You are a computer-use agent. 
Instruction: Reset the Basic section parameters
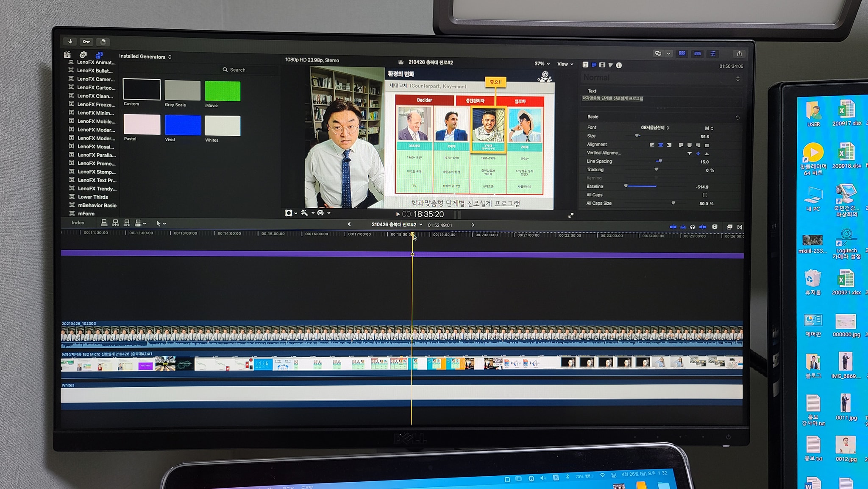tap(737, 117)
